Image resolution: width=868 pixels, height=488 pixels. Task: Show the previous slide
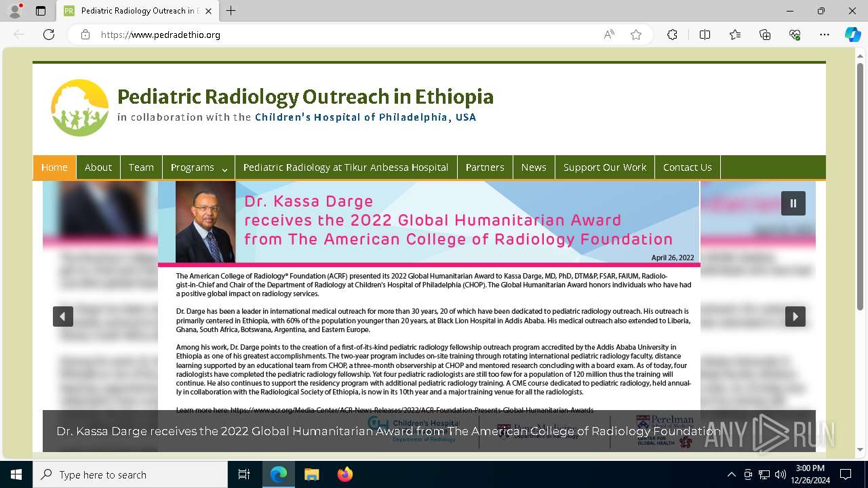point(63,317)
